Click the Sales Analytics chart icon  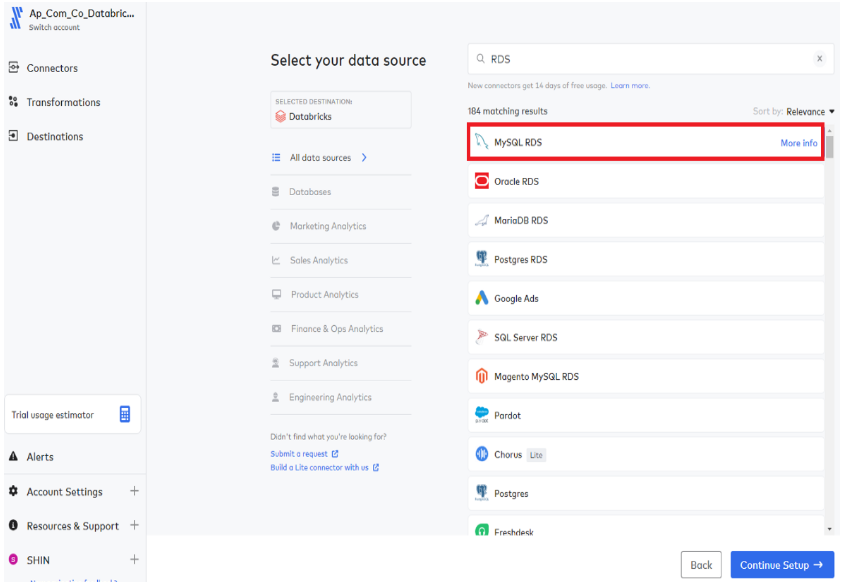tap(276, 260)
